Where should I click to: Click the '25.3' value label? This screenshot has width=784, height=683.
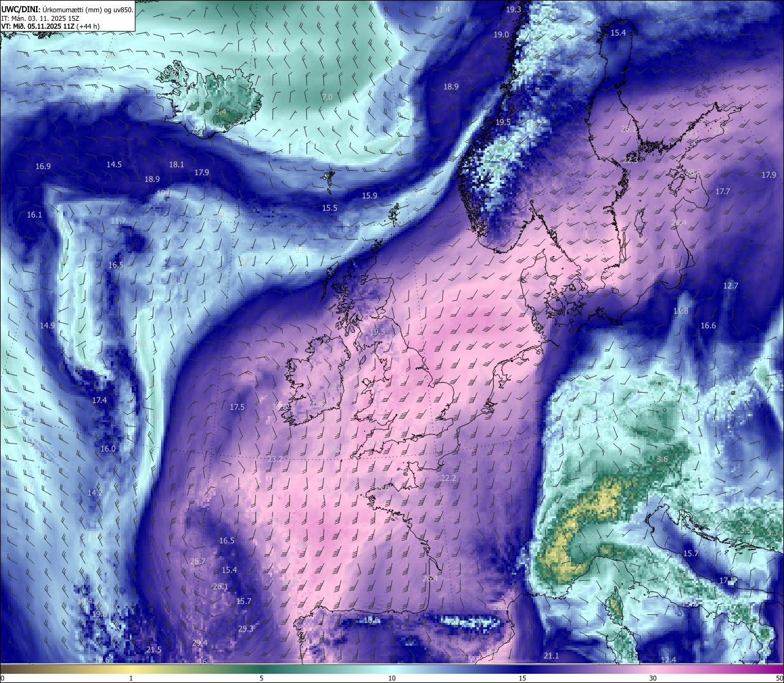(x=246, y=629)
